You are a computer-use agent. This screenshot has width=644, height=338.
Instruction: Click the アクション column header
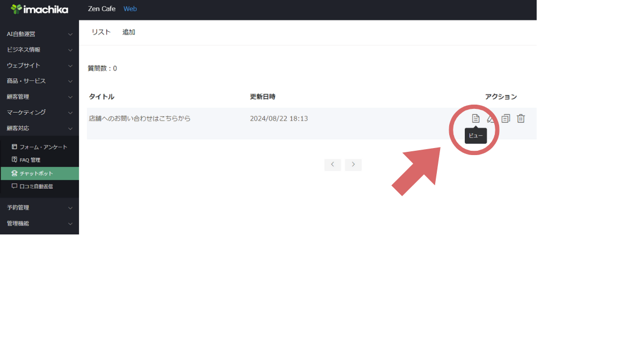501,97
